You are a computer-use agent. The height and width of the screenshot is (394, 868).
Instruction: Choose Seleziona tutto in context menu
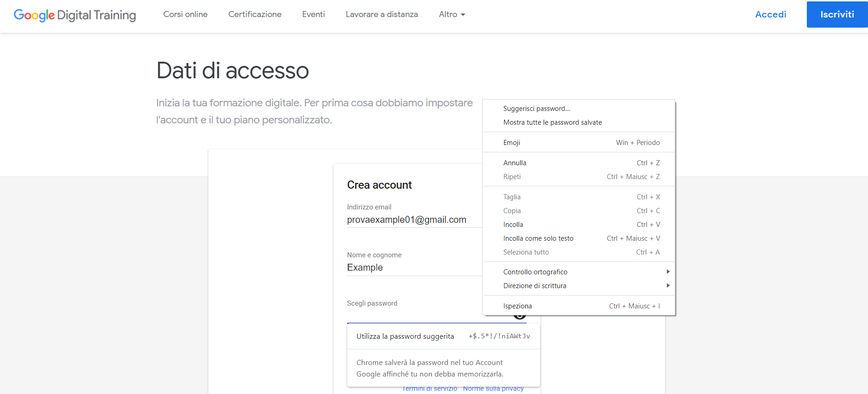point(579,252)
